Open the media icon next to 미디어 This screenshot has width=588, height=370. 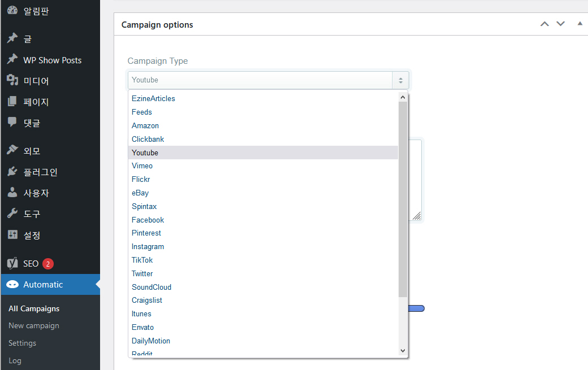(12, 80)
